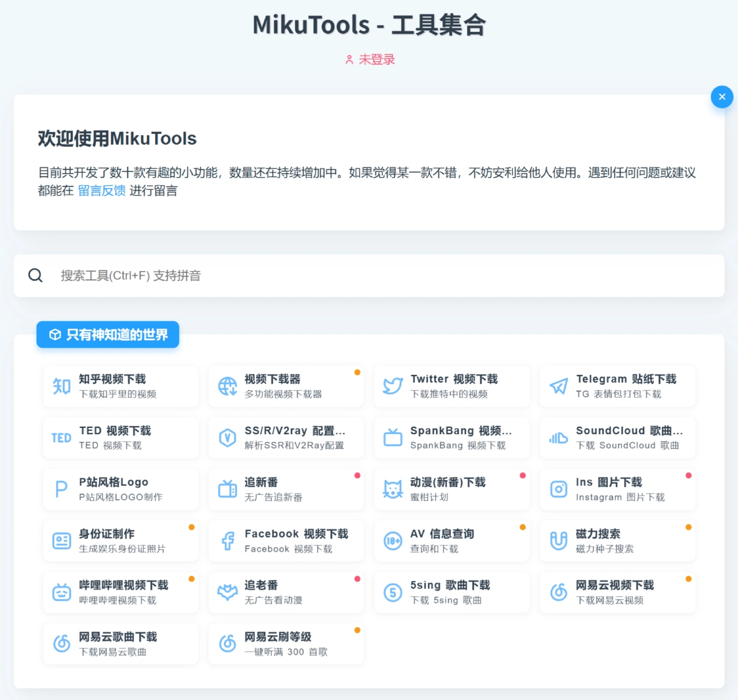Open the 知乎视频下载 tool

click(121, 386)
